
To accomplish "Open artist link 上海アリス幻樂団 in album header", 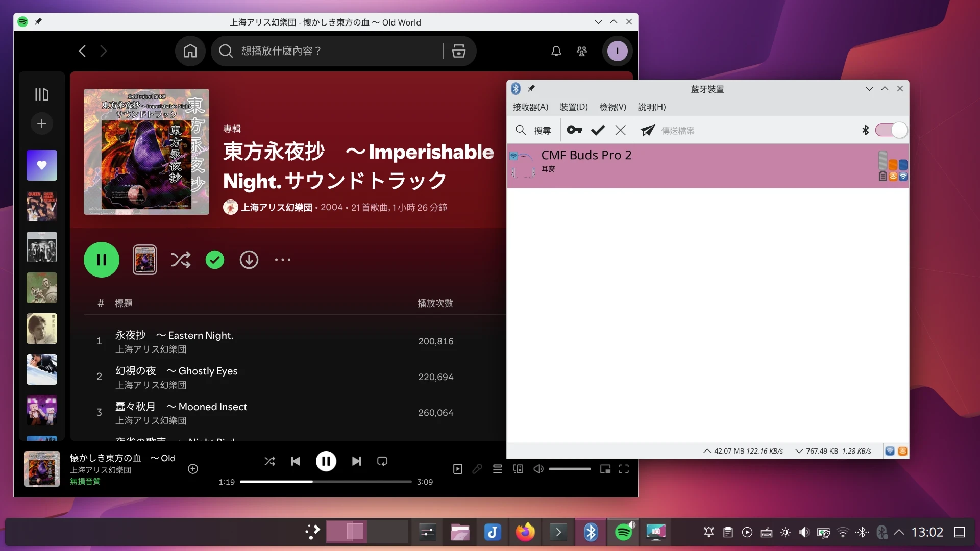I will point(276,207).
